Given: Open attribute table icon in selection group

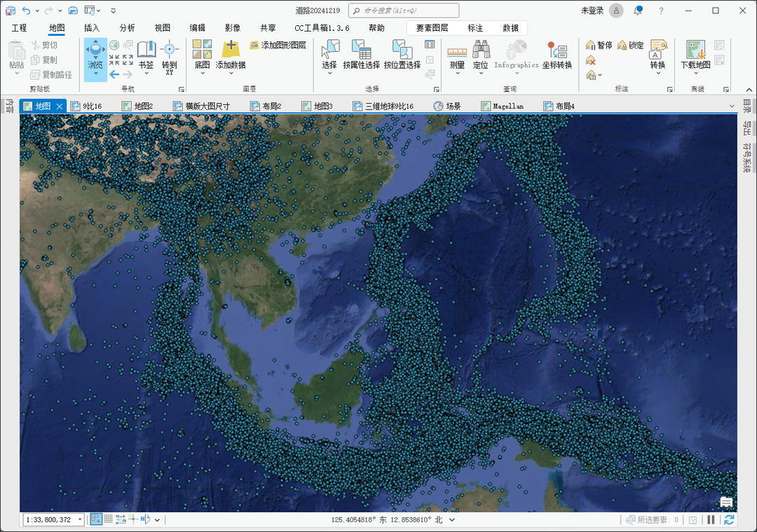Looking at the screenshot, I should click(x=430, y=45).
